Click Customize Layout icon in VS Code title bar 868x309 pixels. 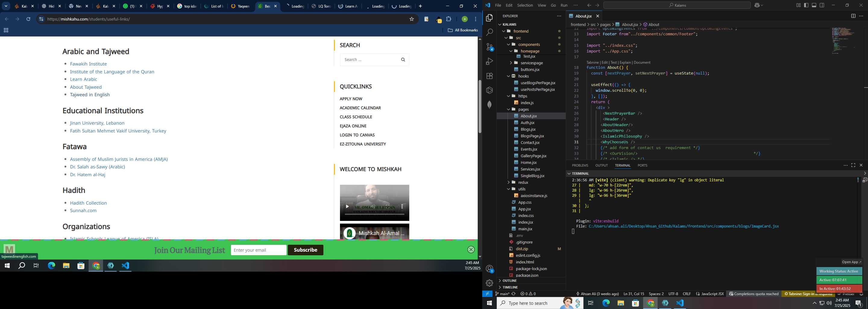[x=798, y=5]
